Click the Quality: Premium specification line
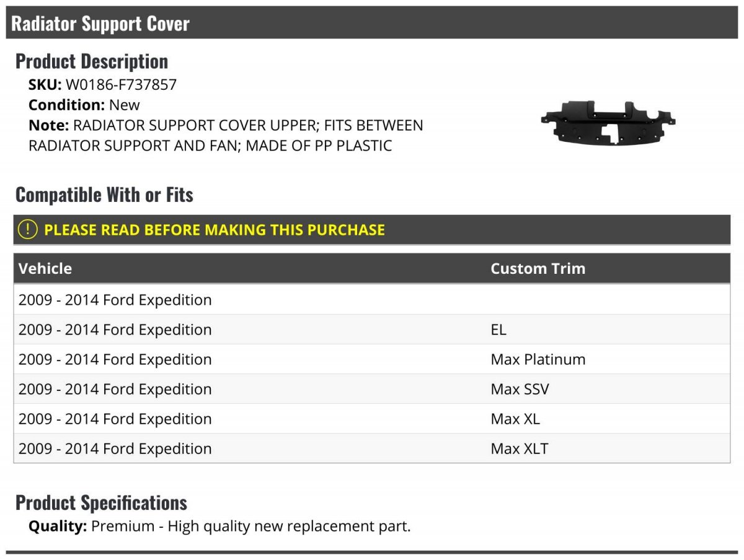 (x=219, y=527)
